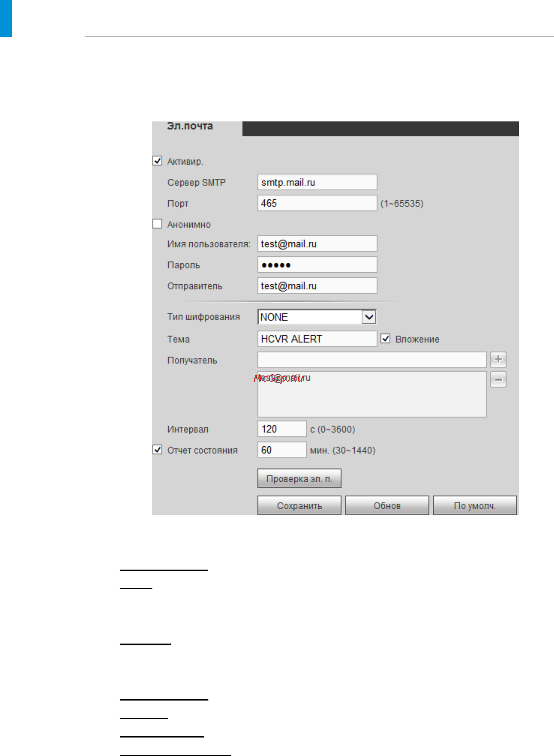Open the Тип шифрования dropdown
This screenshot has width=554, height=756.
[317, 317]
